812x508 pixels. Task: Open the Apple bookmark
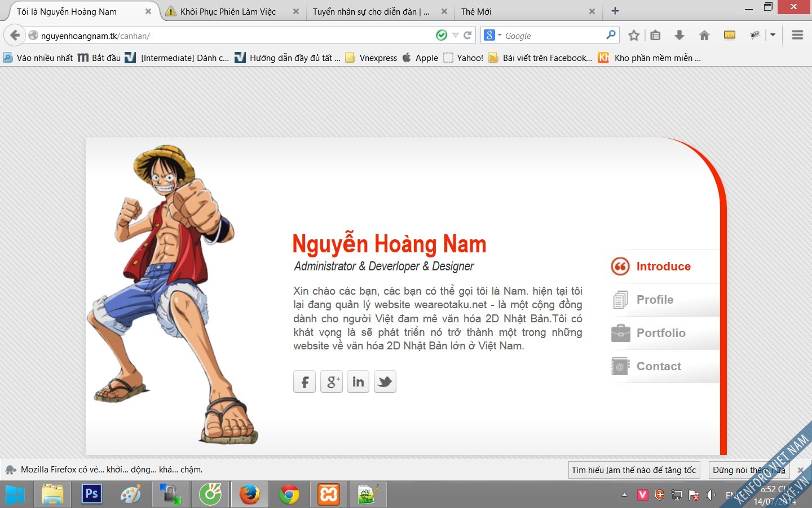[420, 58]
